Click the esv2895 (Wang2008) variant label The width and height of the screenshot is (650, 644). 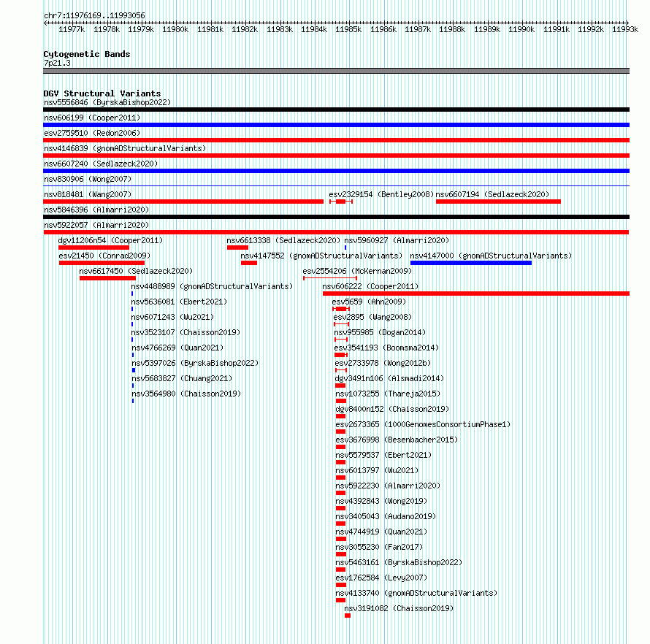click(x=372, y=317)
